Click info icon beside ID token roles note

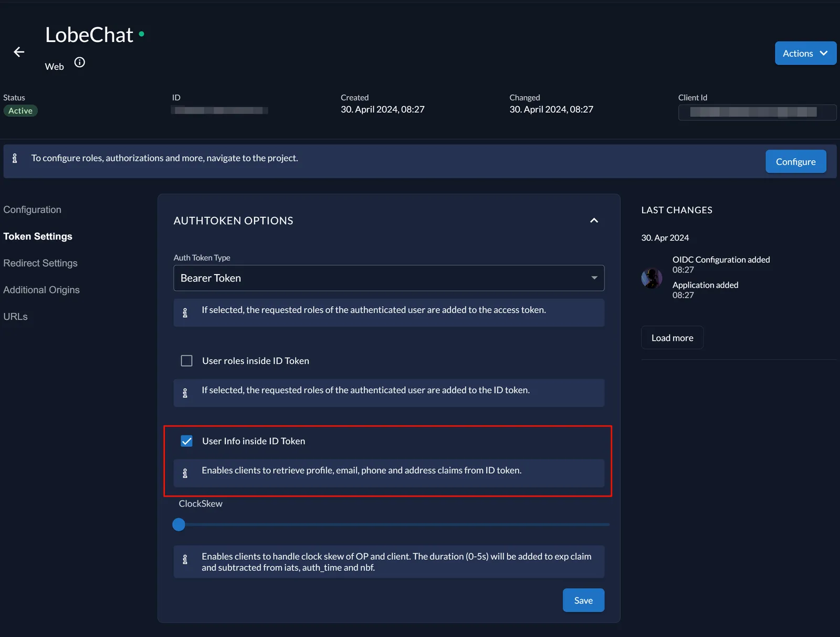coord(185,393)
